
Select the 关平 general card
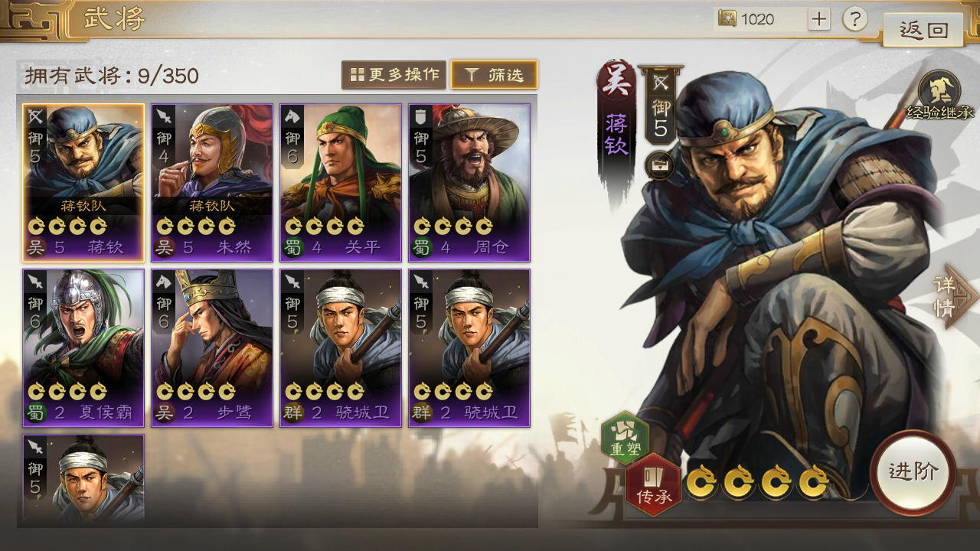pos(341,183)
